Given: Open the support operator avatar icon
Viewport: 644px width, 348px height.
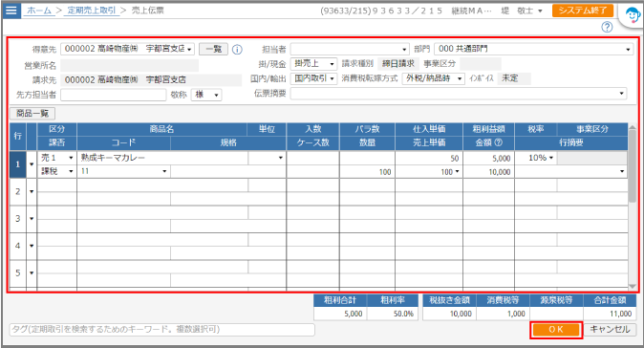Looking at the screenshot, I should (632, 16).
